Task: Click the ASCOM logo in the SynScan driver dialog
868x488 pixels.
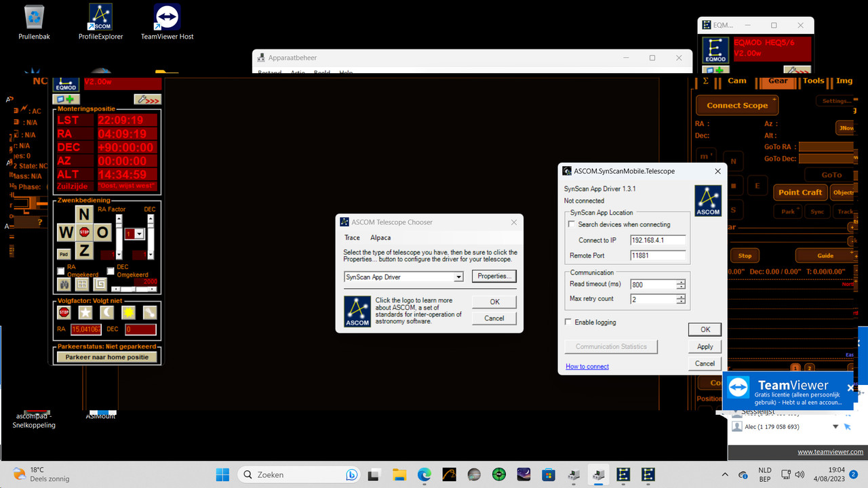Action: 708,201
